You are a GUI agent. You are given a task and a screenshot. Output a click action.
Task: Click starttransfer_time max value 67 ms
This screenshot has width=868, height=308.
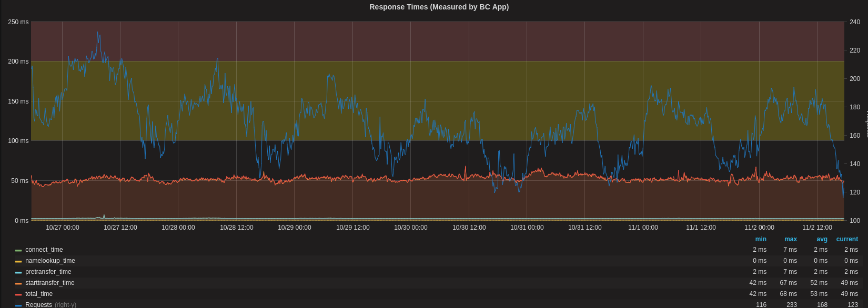click(789, 283)
